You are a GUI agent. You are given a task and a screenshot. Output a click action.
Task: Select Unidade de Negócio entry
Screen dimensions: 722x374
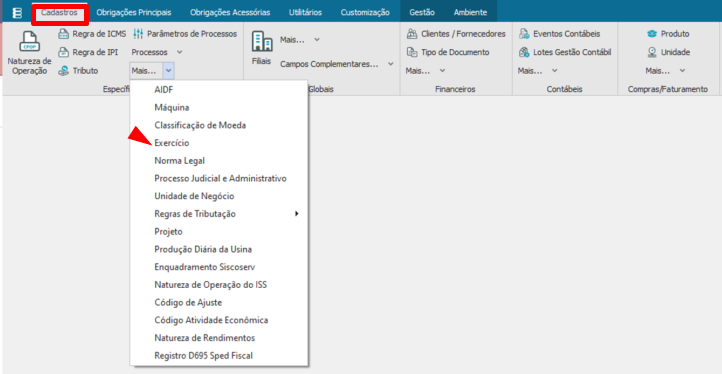click(x=219, y=196)
